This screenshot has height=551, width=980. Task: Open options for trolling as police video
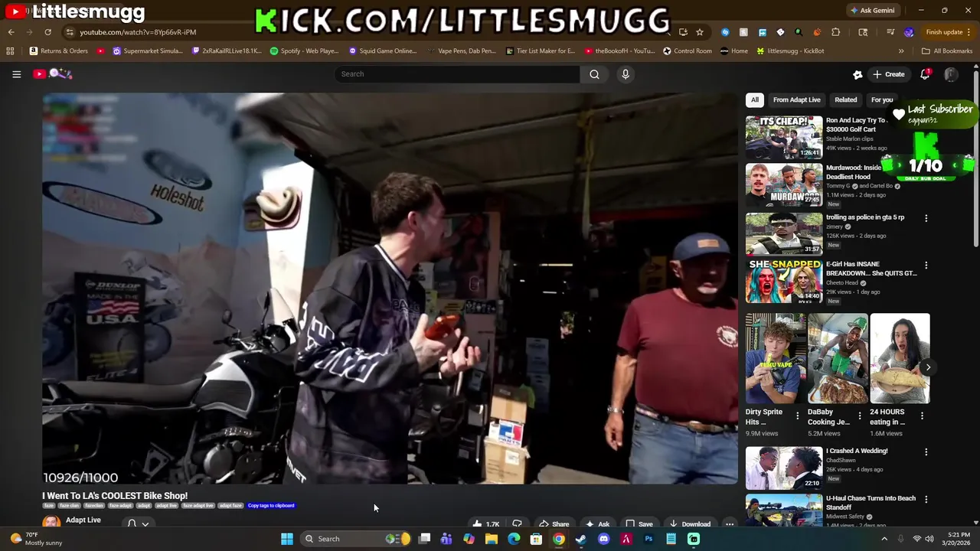(x=926, y=218)
